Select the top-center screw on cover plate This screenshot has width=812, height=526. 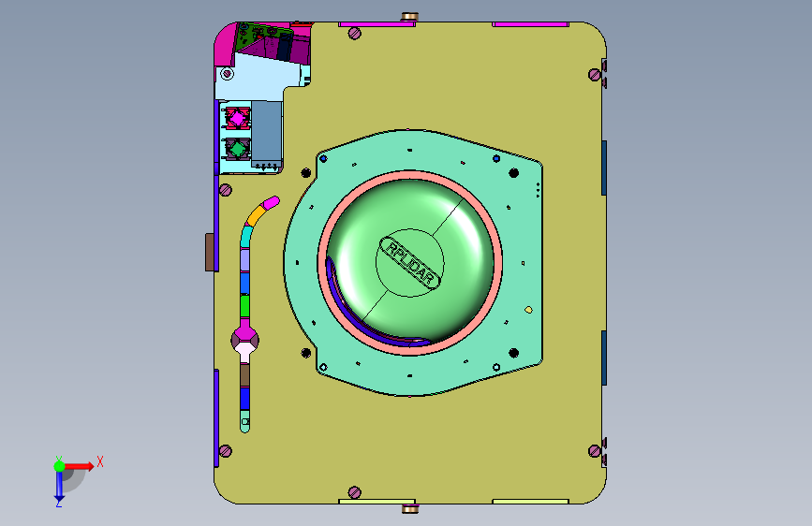[355, 34]
